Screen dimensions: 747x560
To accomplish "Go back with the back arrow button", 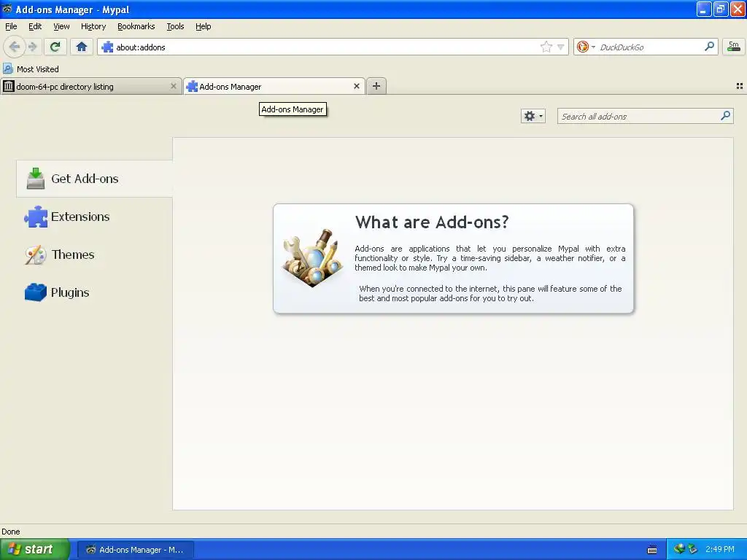I will 15,47.
